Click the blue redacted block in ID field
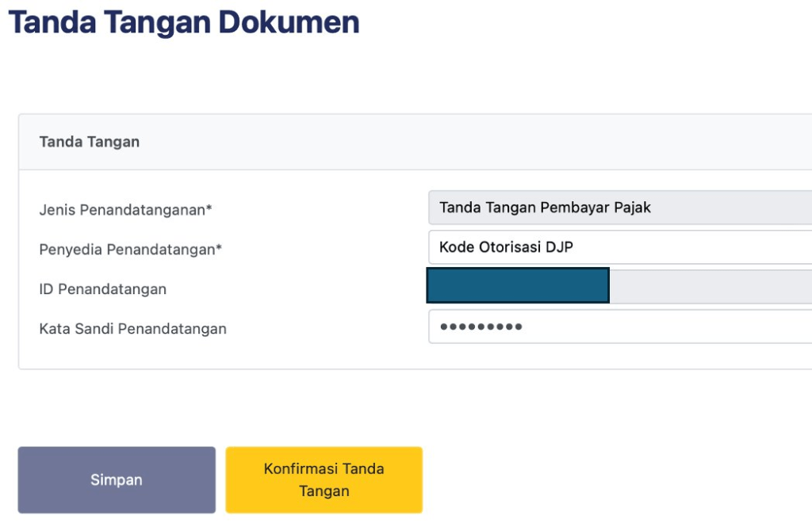The image size is (812, 531). tap(517, 286)
